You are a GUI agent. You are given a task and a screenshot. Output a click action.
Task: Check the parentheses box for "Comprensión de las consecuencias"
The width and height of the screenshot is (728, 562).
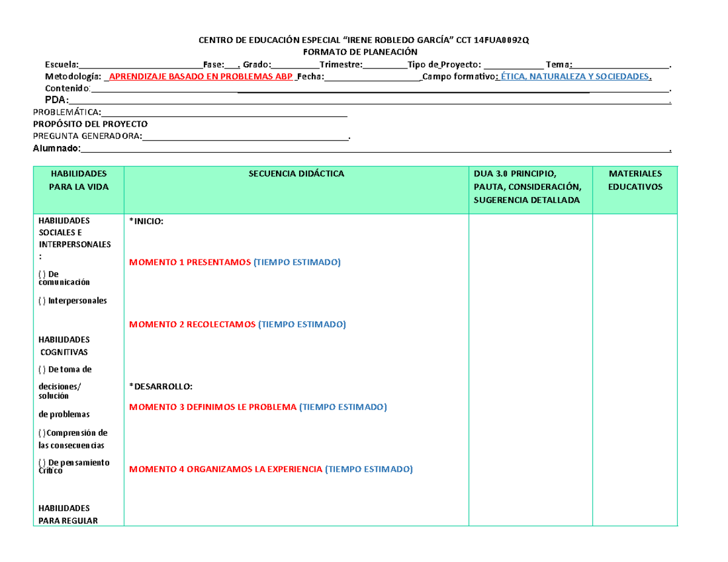click(x=41, y=433)
